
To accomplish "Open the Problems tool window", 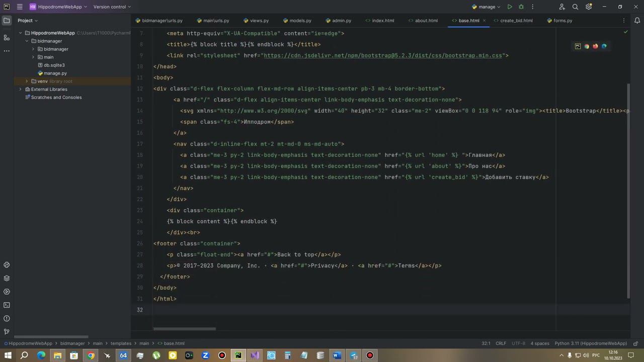I will [7, 318].
